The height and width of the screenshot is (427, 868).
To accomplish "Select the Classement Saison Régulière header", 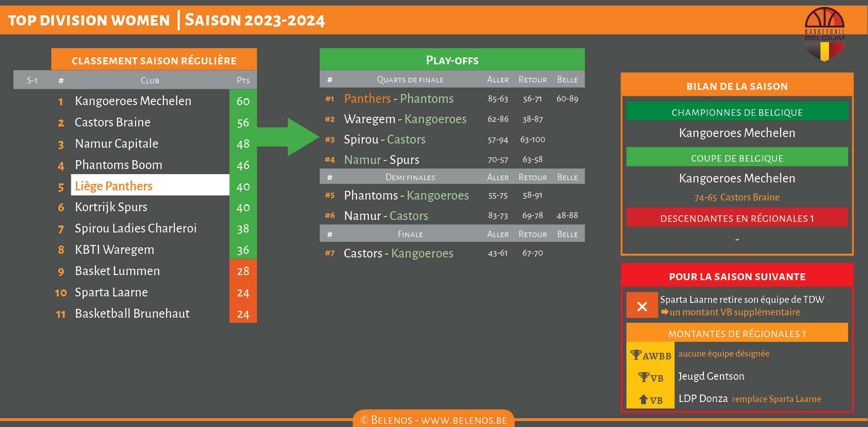I will [154, 60].
